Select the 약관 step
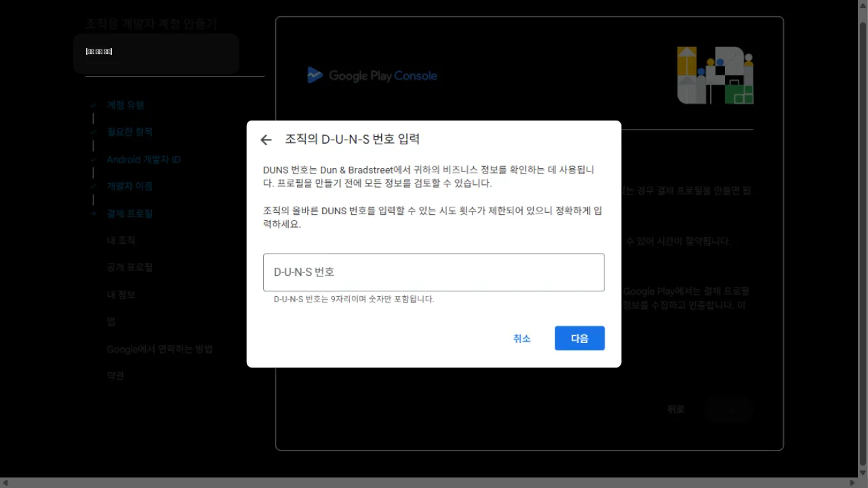 115,376
